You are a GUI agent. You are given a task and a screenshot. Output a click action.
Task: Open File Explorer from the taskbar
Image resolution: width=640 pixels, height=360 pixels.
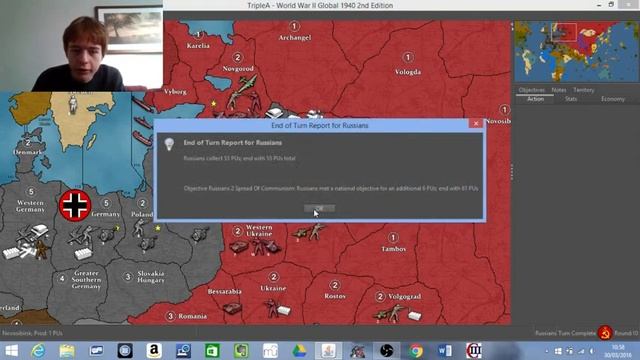[x=67, y=351]
